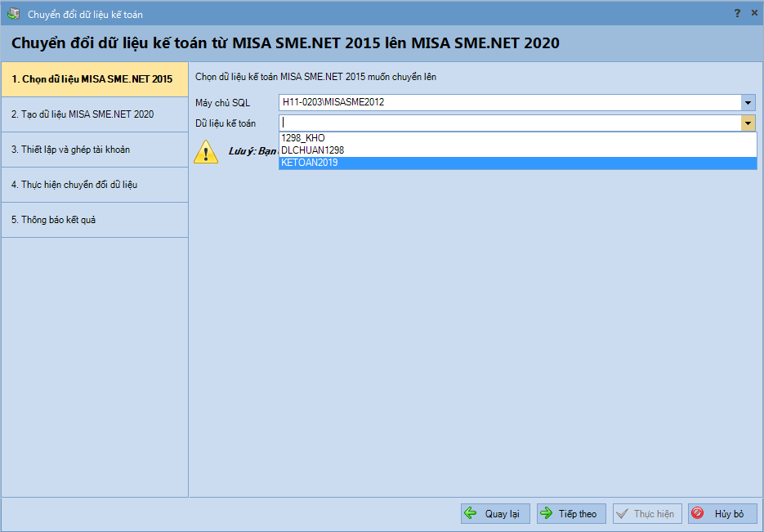Click inside the Máy chủ SQL server field
This screenshot has height=532, width=764.
coord(510,102)
